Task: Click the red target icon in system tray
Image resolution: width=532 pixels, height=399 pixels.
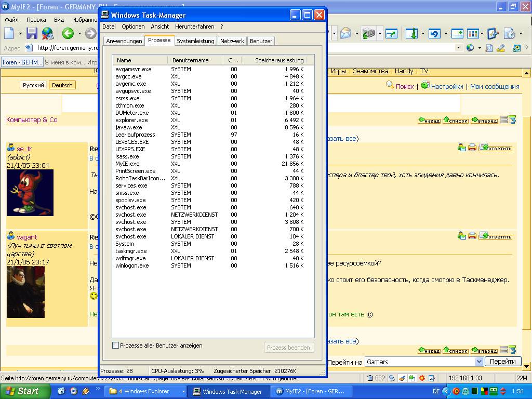Action: pyautogui.click(x=456, y=392)
